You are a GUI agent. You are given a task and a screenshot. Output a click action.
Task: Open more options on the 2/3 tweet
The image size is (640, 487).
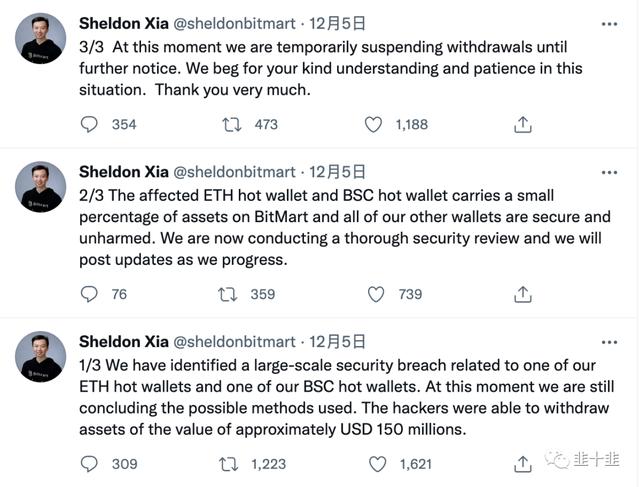point(609,172)
